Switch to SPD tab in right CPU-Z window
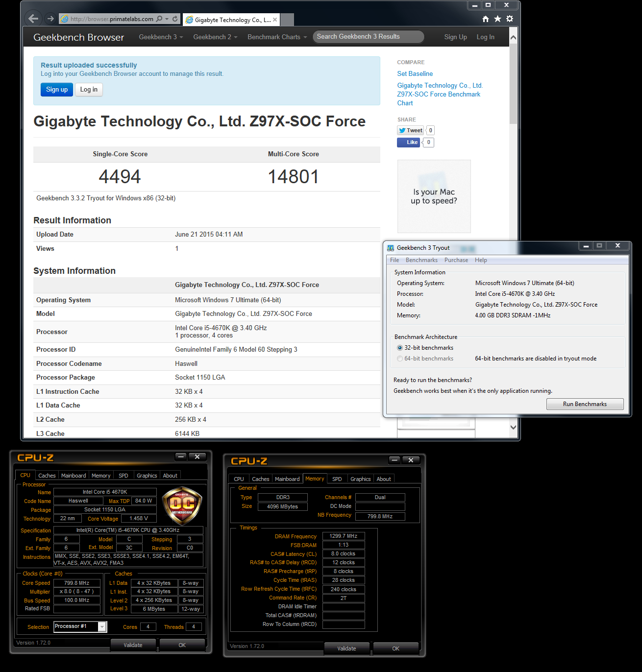The width and height of the screenshot is (642, 672). 337,479
